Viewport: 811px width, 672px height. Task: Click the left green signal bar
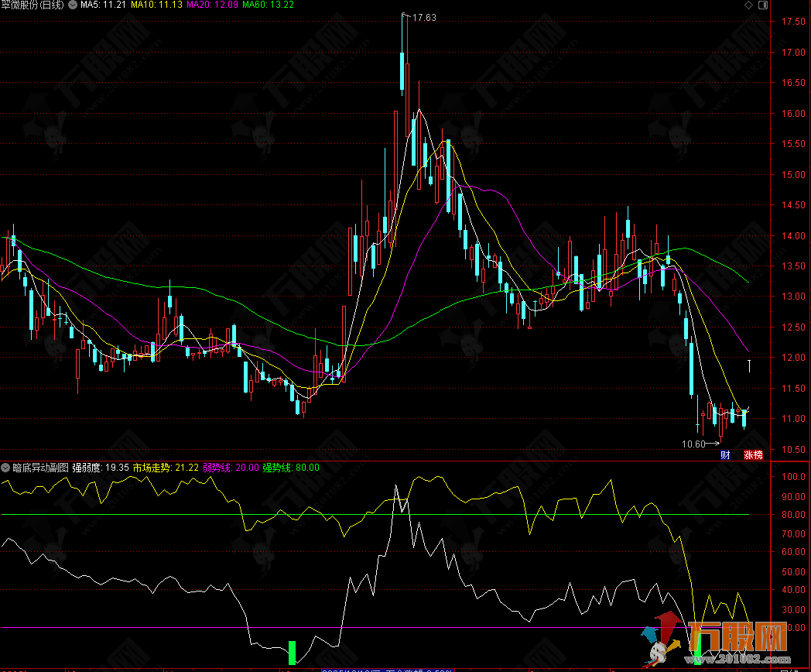tap(292, 652)
